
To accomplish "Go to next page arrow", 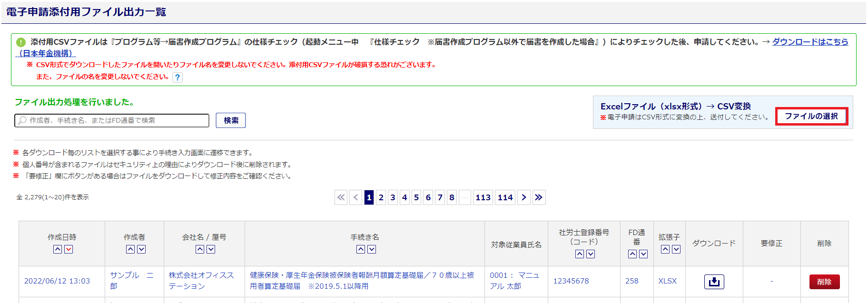I will pyautogui.click(x=524, y=197).
